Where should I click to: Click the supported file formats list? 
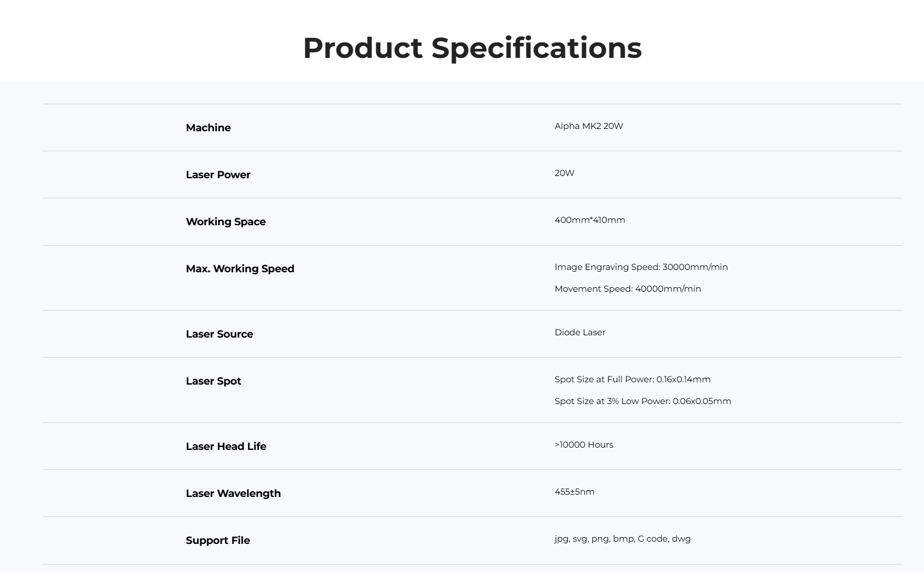point(622,539)
